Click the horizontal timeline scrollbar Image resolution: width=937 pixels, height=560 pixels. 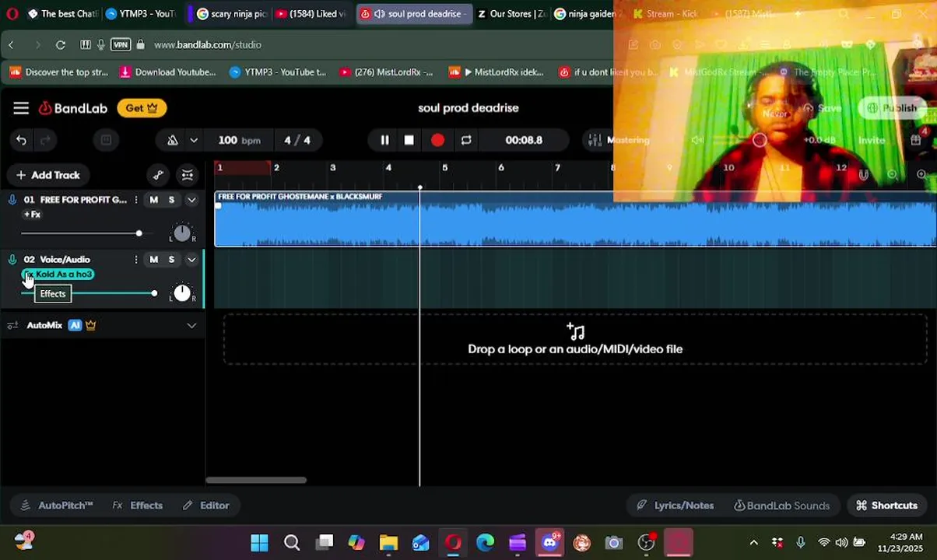(256, 480)
